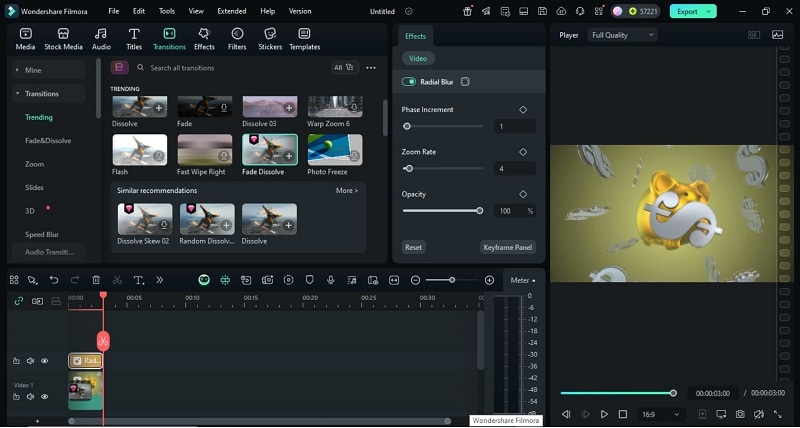Open the Filters tab
Image resolution: width=800 pixels, height=428 pixels.
coord(237,39)
